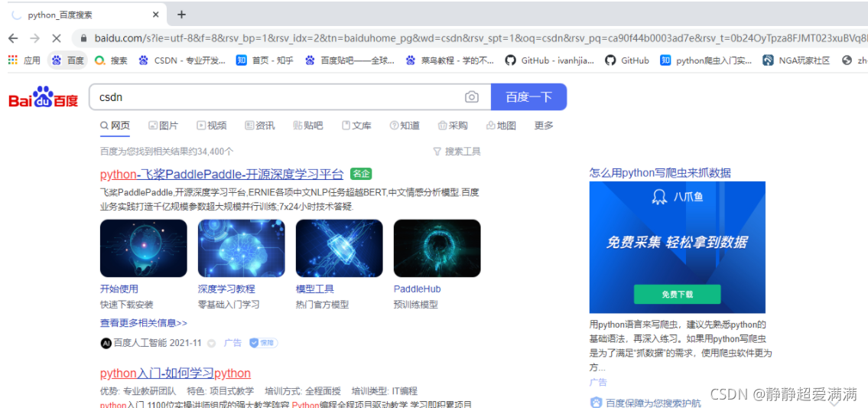The image size is (868, 408).
Task: Open the 应用 apps bookmark
Action: click(24, 60)
